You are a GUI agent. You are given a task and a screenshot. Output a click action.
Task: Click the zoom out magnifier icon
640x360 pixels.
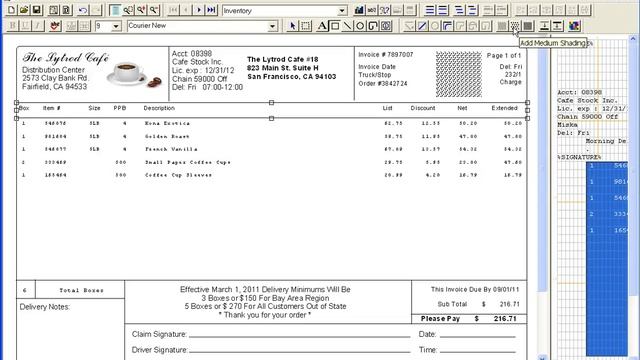154,10
